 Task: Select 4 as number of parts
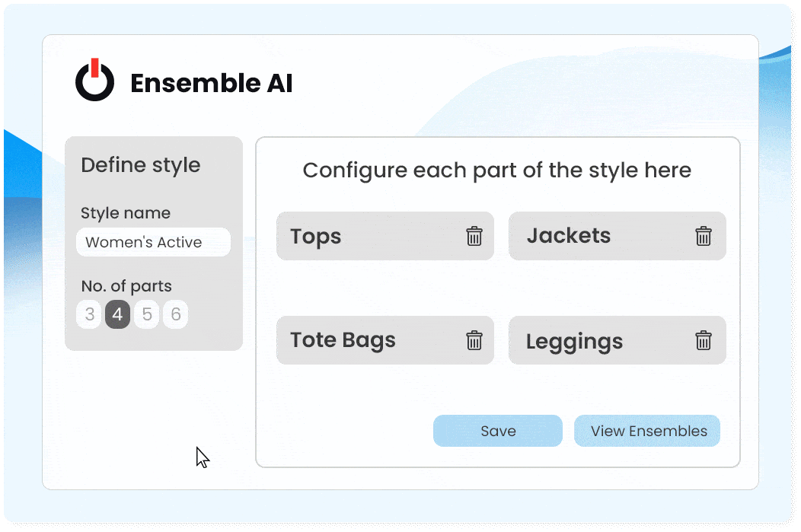pyautogui.click(x=117, y=314)
